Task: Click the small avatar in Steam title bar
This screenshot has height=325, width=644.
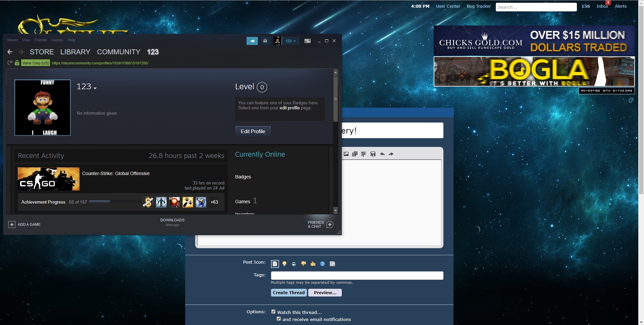Action: point(277,41)
